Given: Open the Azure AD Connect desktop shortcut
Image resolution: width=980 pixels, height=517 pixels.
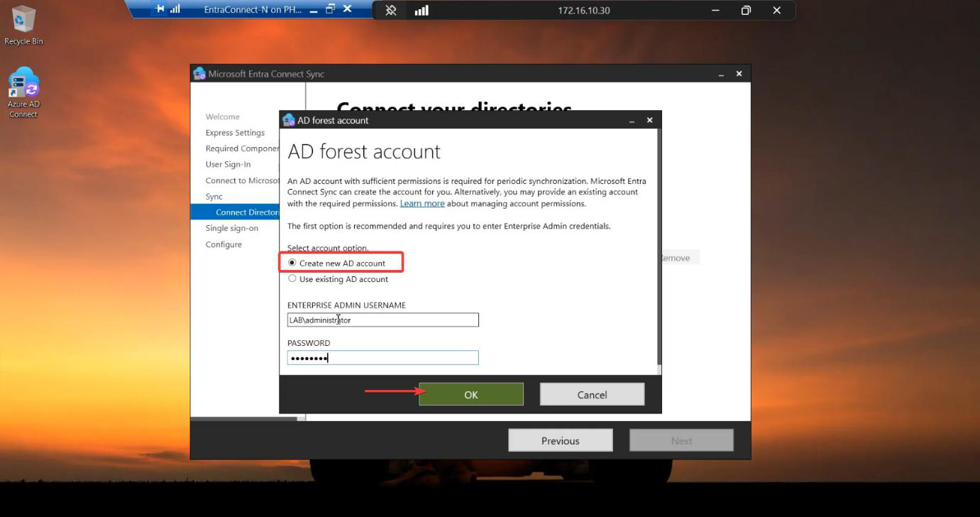Looking at the screenshot, I should tap(23, 93).
